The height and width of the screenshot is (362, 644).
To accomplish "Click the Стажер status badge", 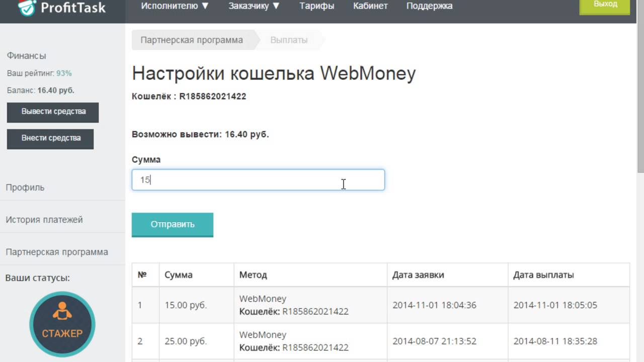I will click(62, 324).
